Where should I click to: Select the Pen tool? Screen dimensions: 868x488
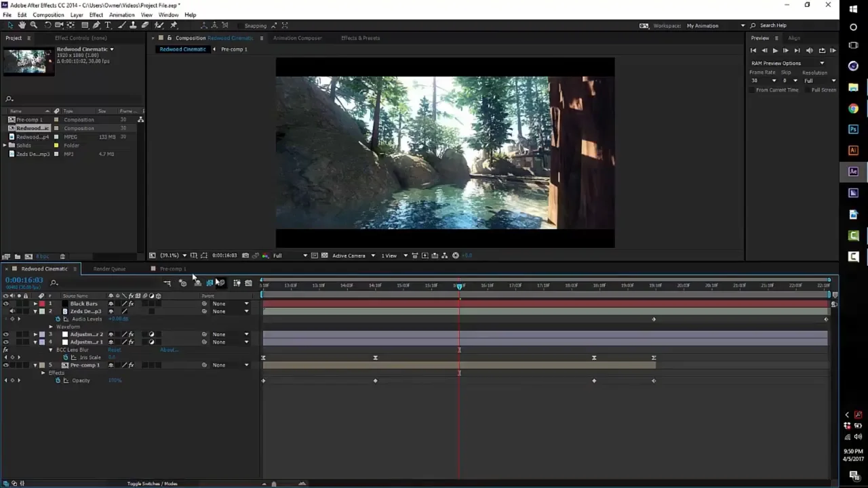click(96, 25)
